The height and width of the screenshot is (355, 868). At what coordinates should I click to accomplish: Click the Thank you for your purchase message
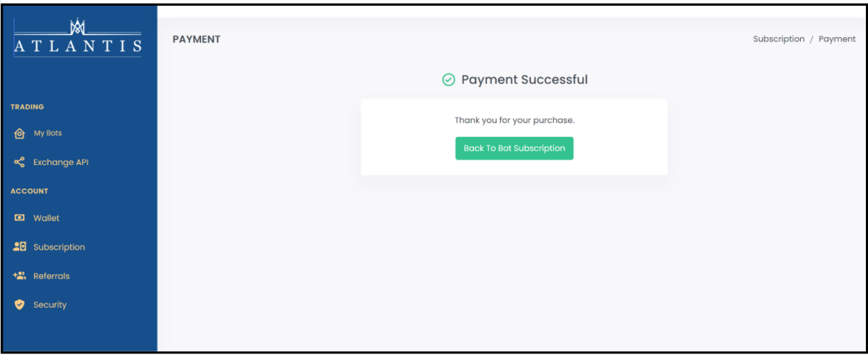coord(515,120)
